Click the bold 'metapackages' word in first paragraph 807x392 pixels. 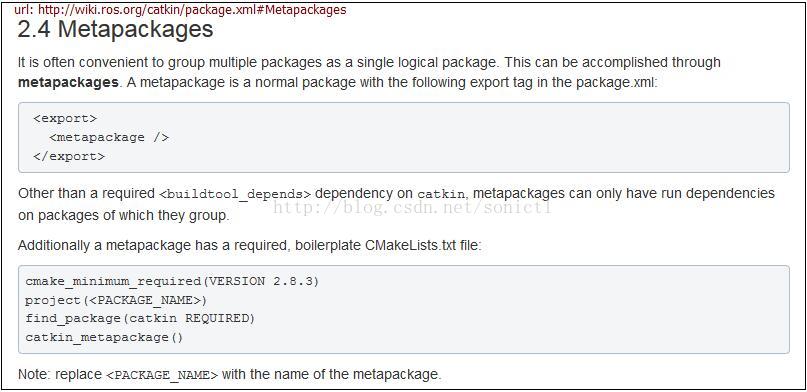pos(68,83)
